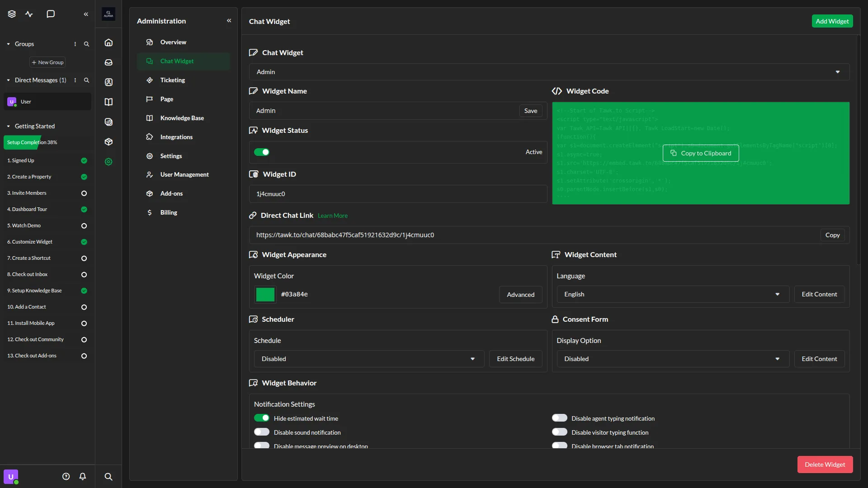Turn off the Widget Status toggle
Screen dimensions: 868x488
click(262, 152)
